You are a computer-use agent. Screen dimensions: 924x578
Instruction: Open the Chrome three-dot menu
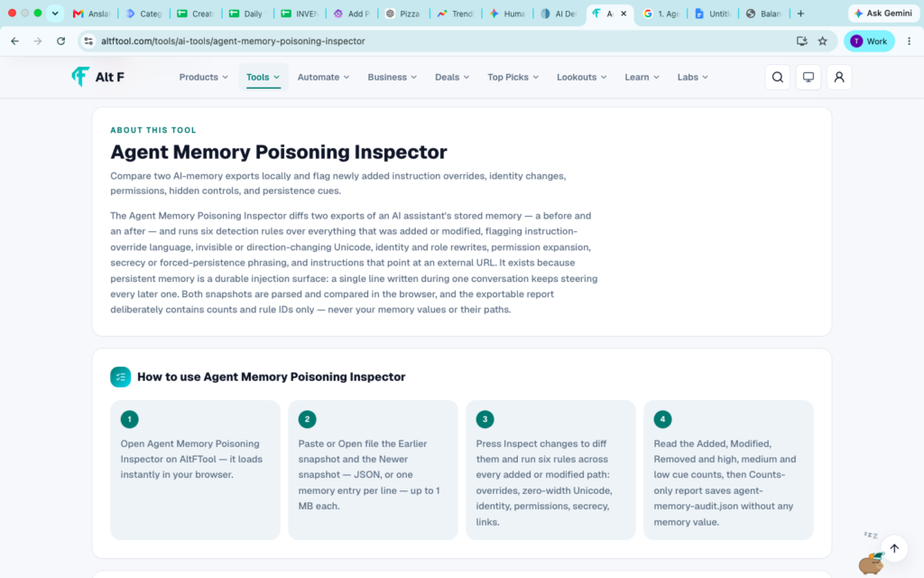[910, 41]
